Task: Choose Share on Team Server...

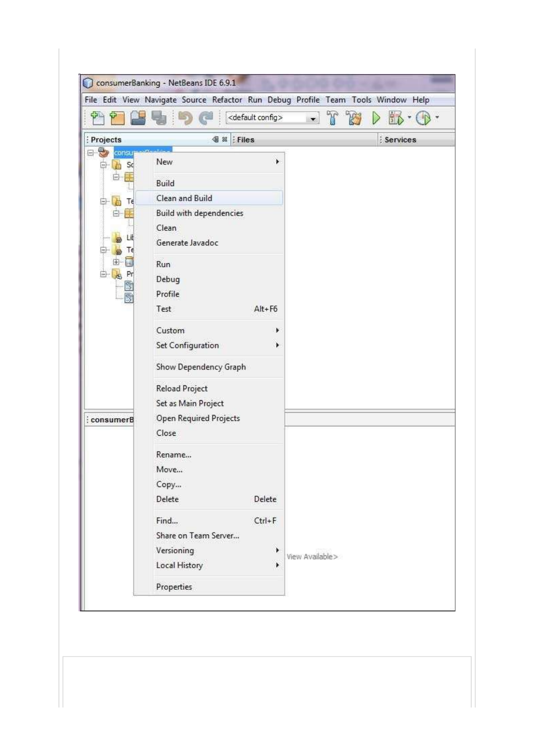Action: click(x=209, y=535)
